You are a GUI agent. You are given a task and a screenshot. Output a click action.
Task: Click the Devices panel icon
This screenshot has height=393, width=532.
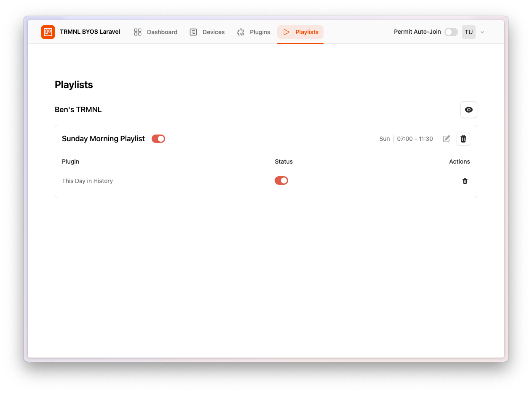click(x=193, y=32)
